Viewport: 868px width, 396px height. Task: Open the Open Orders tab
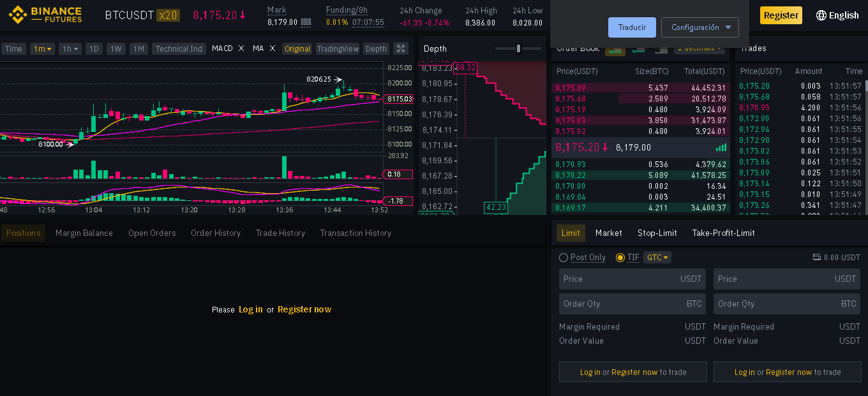click(152, 233)
